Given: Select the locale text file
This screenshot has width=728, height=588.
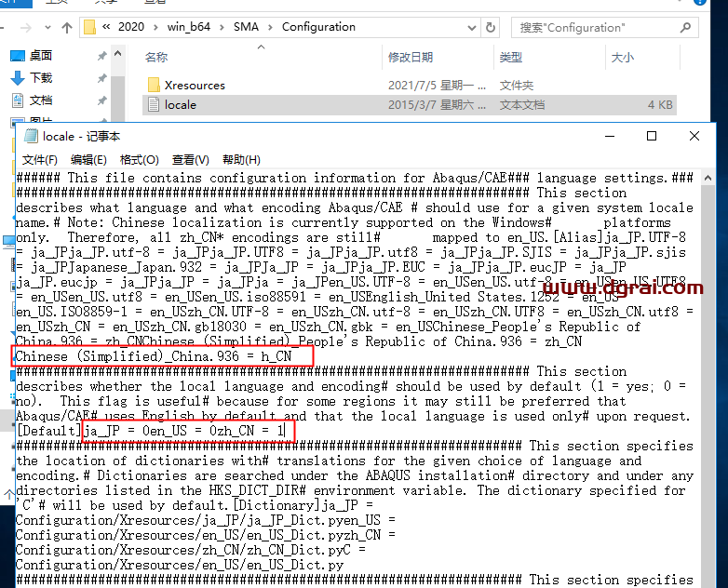Looking at the screenshot, I should point(180,105).
